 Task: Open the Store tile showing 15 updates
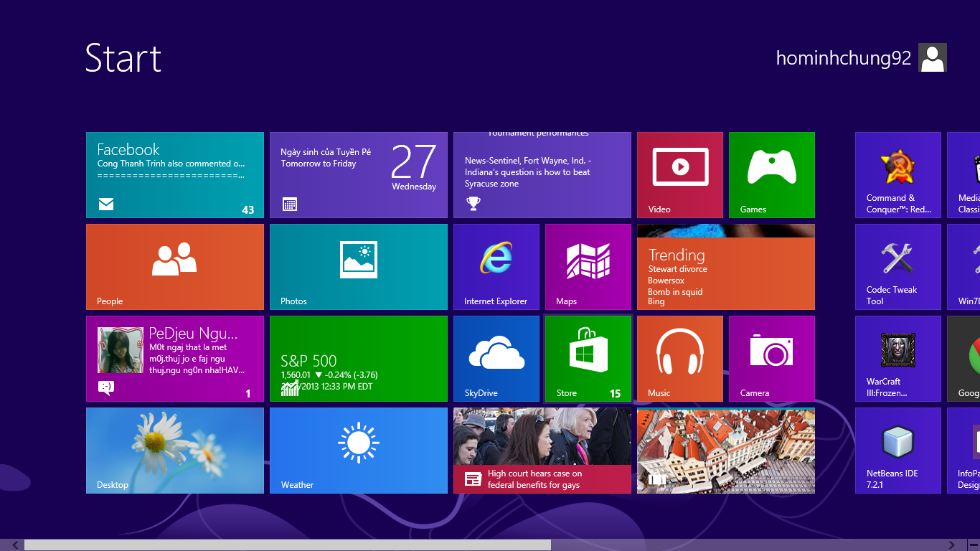[x=588, y=358]
